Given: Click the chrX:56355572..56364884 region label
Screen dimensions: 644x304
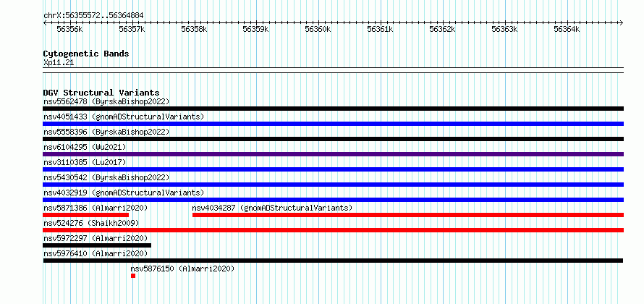Looking at the screenshot, I should [93, 15].
